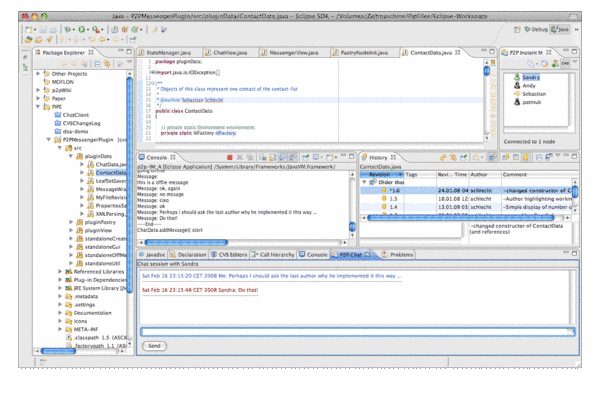Switch to MessengerView.java editor tab

pos(290,53)
